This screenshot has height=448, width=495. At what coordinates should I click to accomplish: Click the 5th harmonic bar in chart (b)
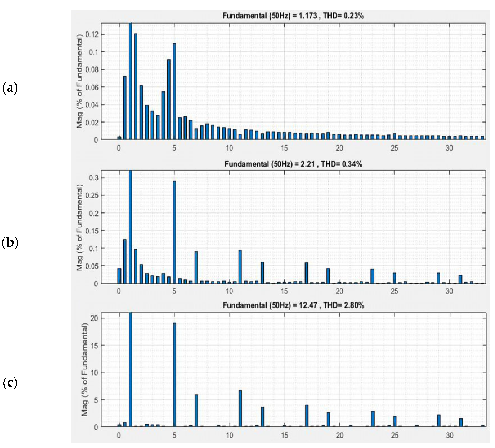tap(174, 232)
